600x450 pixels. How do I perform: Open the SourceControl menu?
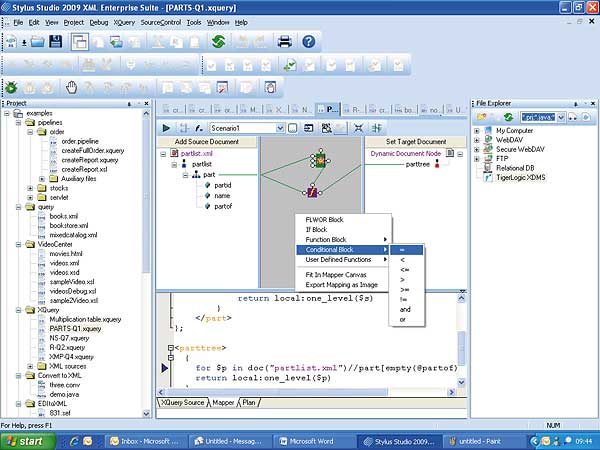(161, 23)
